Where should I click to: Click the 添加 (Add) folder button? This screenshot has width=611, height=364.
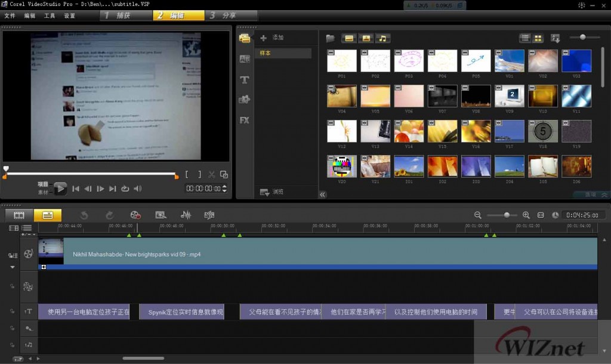tap(272, 38)
